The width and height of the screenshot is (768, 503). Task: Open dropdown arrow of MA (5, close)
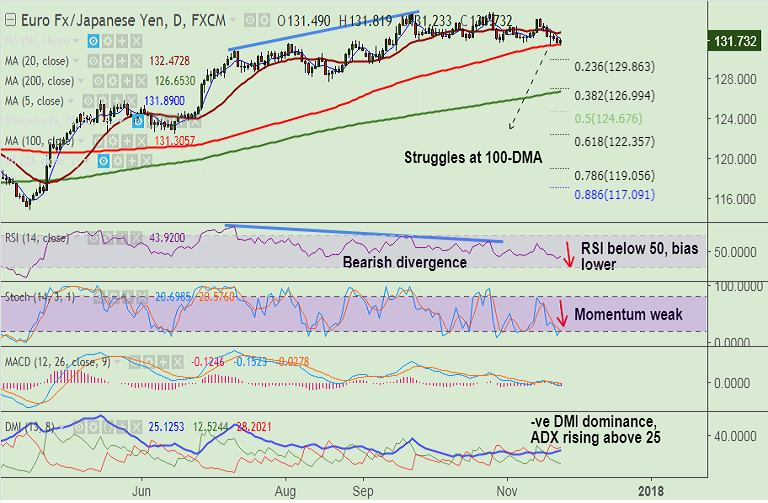pyautogui.click(x=71, y=101)
